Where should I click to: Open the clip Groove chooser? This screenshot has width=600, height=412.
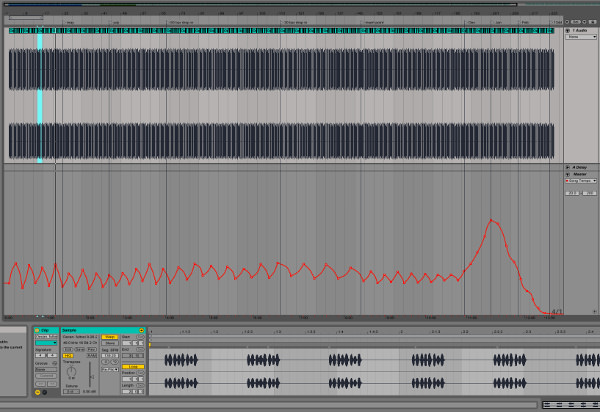pyautogui.click(x=46, y=370)
